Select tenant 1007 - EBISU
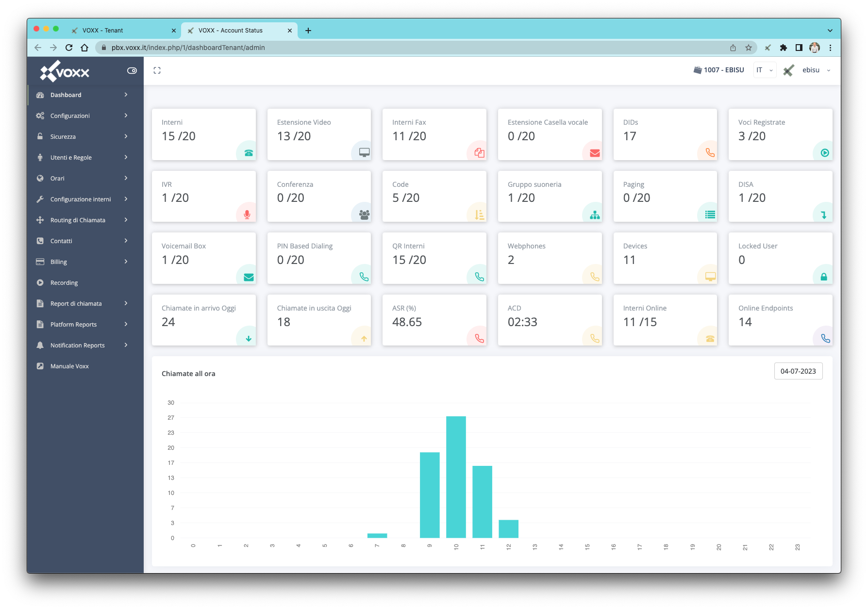The image size is (868, 609). pyautogui.click(x=719, y=70)
